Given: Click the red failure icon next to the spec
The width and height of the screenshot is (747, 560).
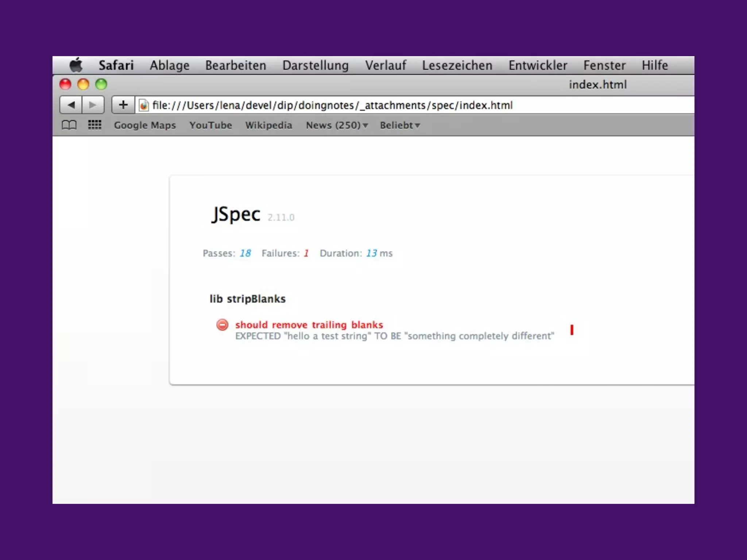Looking at the screenshot, I should [222, 324].
